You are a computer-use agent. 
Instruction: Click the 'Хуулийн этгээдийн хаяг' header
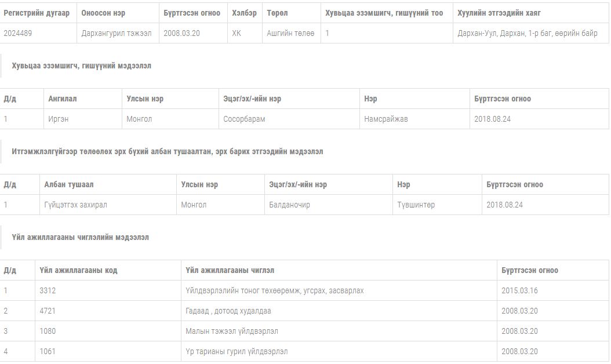[x=499, y=13]
